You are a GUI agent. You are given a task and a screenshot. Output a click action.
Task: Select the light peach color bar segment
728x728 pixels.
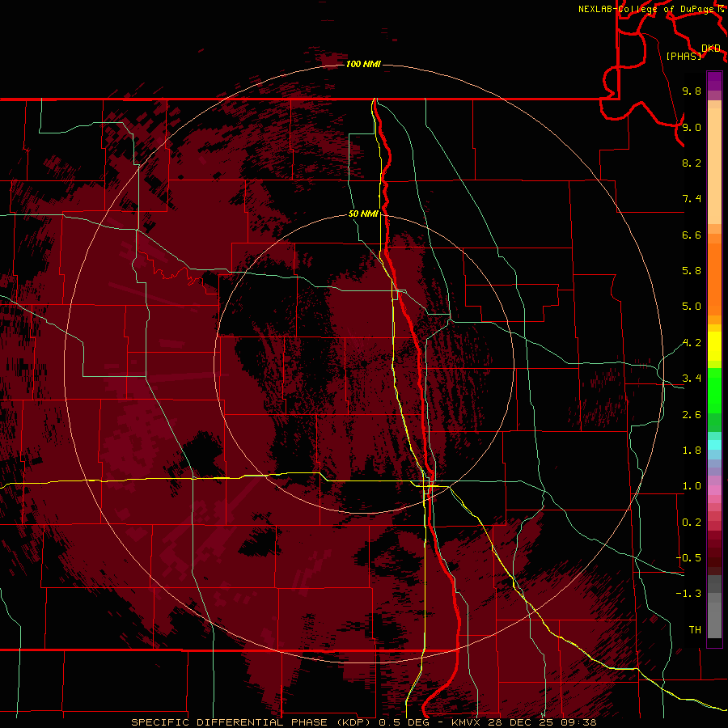pyautogui.click(x=714, y=166)
